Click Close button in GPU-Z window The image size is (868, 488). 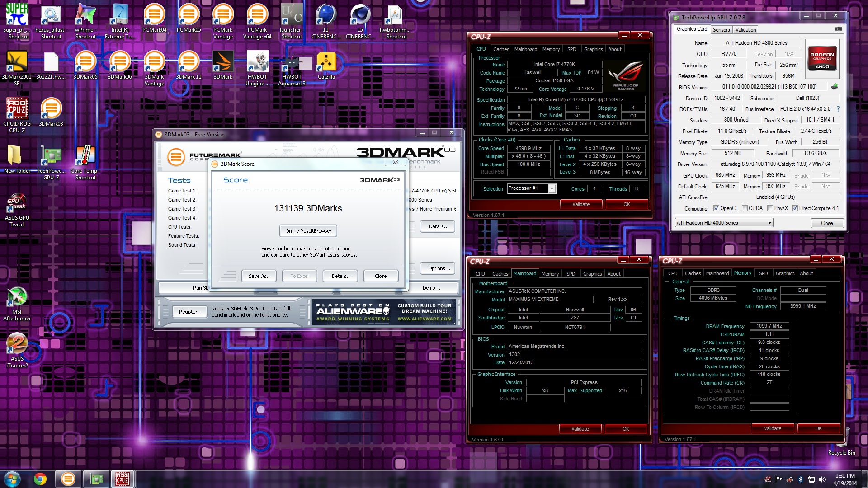pyautogui.click(x=826, y=223)
